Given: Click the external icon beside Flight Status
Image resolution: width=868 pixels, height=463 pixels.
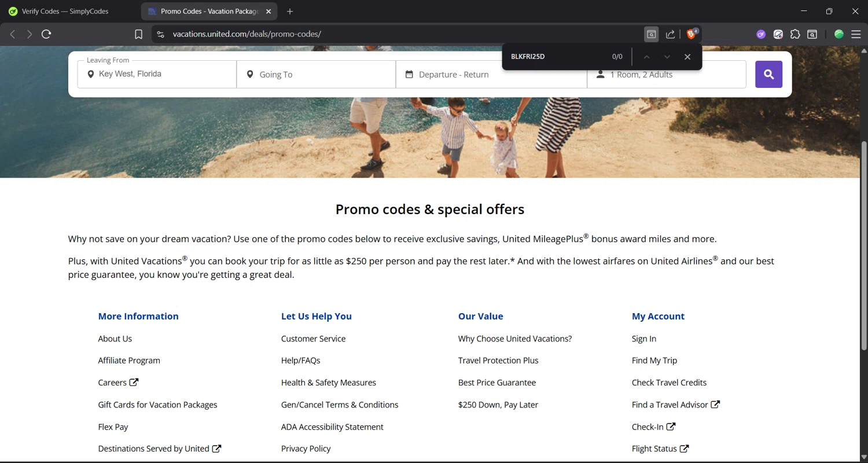Looking at the screenshot, I should pos(684,449).
